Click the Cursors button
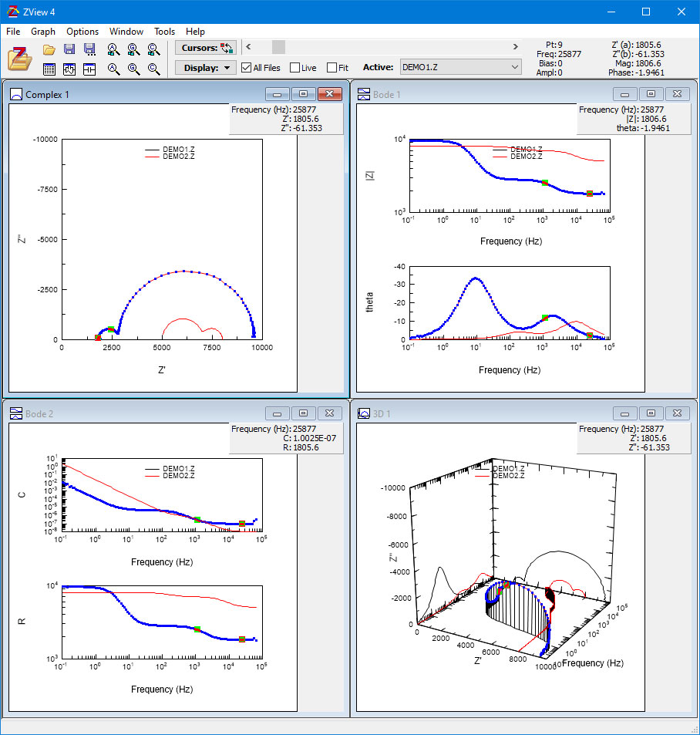700x735 pixels. point(204,47)
